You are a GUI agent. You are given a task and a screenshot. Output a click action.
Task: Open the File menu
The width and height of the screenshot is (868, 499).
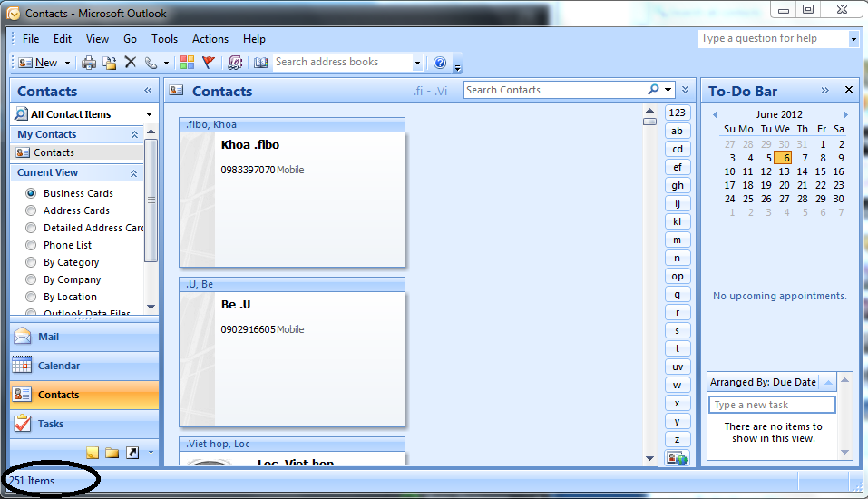pos(31,39)
